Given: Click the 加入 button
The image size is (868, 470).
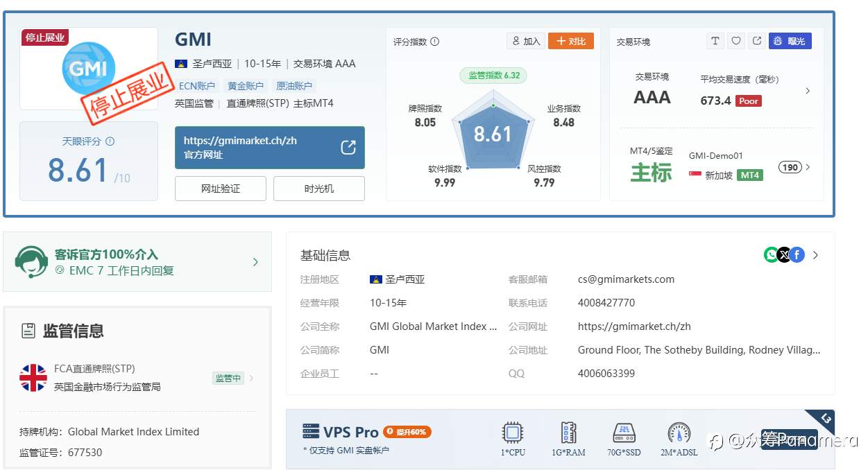Looking at the screenshot, I should tap(526, 41).
